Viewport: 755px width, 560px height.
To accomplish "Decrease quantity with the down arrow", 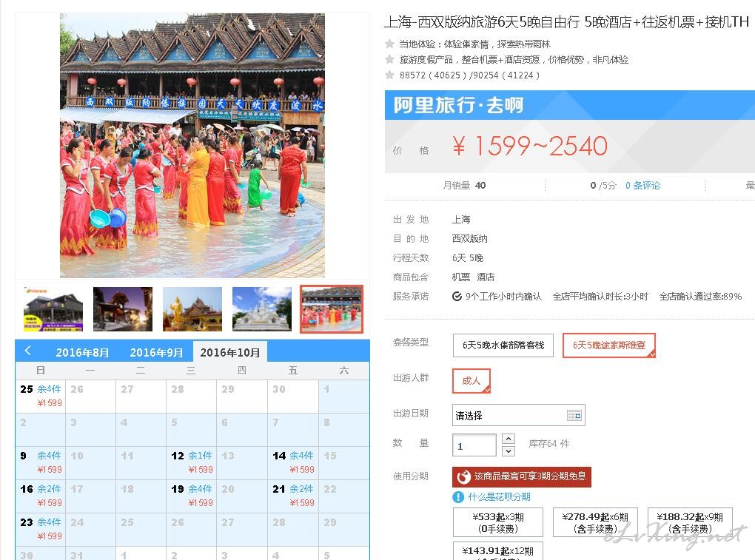I will point(509,451).
